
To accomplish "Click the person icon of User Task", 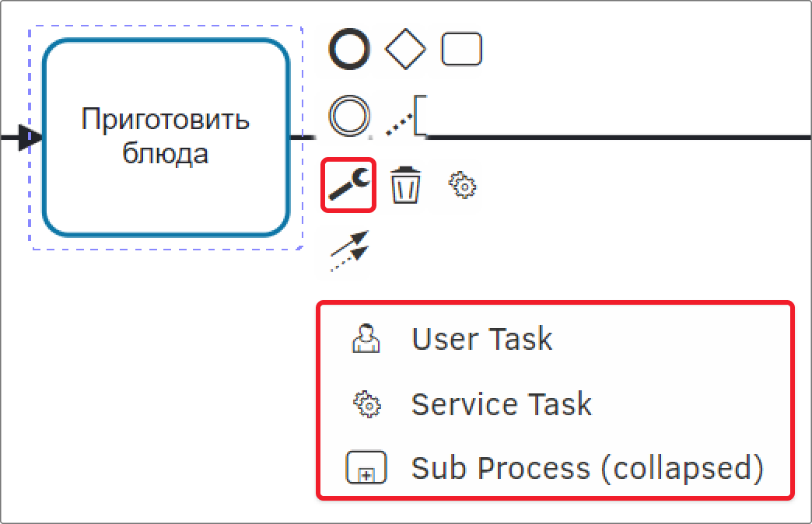I will coord(366,339).
